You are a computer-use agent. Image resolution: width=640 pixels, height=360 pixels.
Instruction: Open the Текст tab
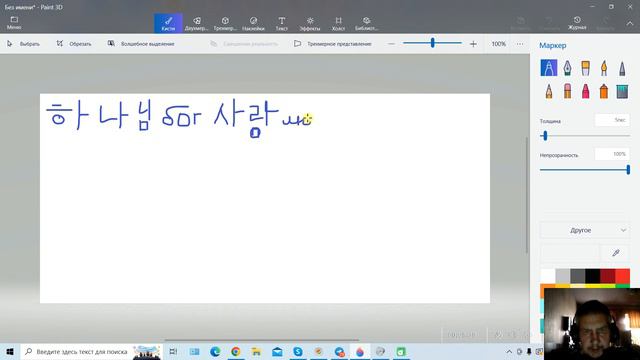[282, 23]
